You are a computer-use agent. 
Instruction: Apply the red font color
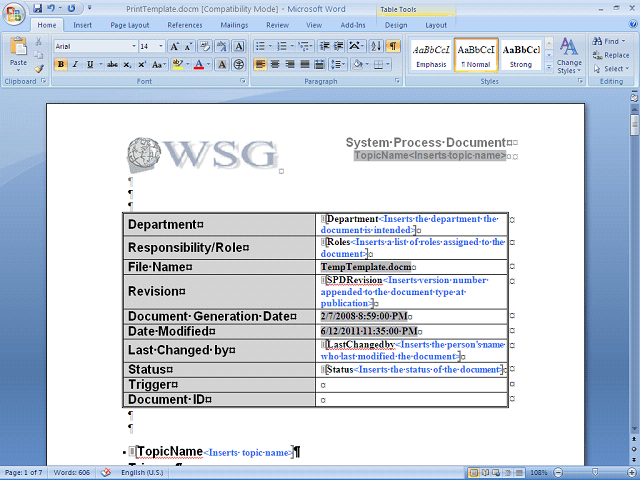199,64
